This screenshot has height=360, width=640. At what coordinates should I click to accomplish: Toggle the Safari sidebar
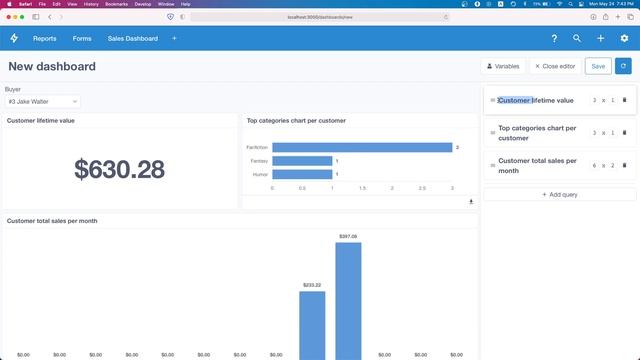pyautogui.click(x=36, y=17)
